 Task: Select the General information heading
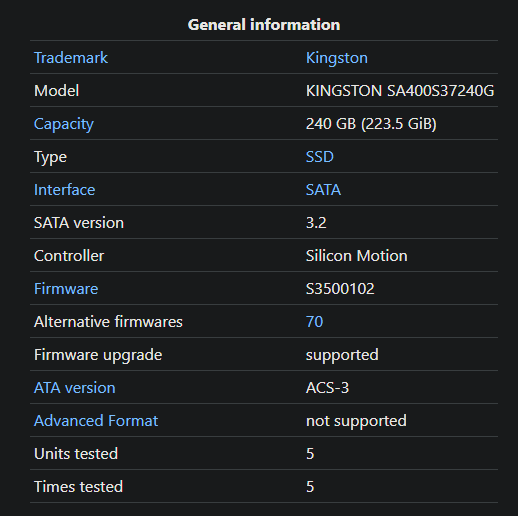coord(264,25)
